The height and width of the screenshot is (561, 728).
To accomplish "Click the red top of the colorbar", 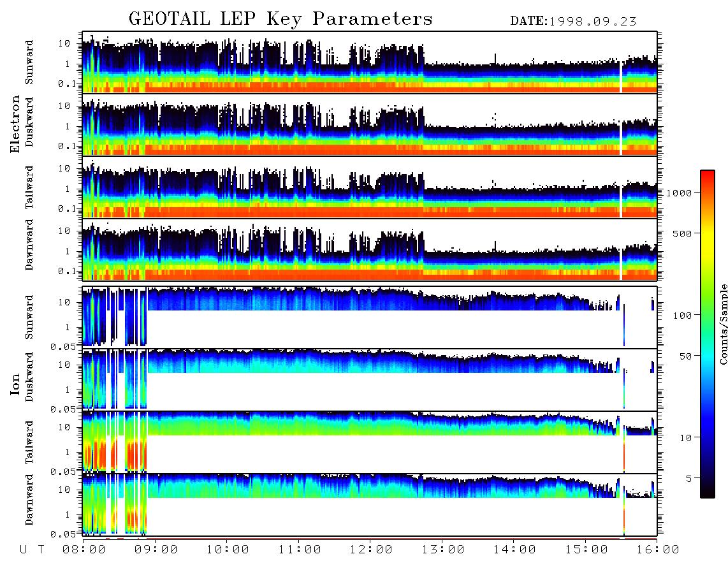I will pyautogui.click(x=708, y=175).
